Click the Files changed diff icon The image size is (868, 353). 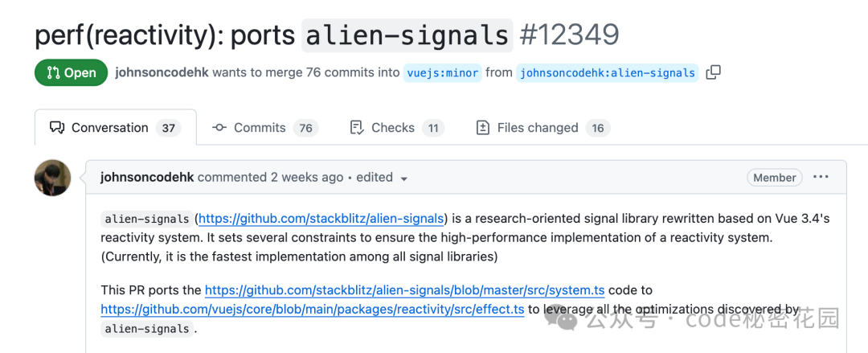coord(483,128)
